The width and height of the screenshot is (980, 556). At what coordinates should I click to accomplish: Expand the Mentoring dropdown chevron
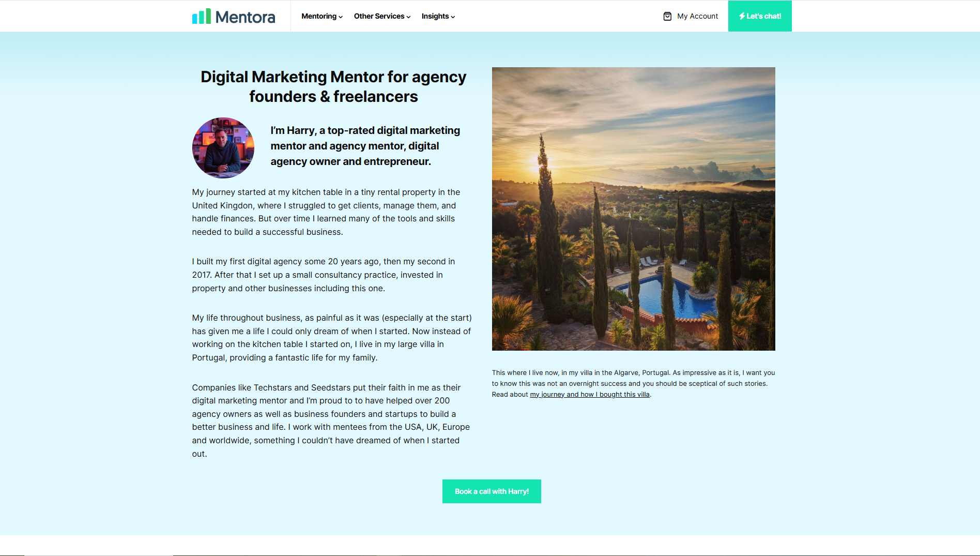point(341,17)
